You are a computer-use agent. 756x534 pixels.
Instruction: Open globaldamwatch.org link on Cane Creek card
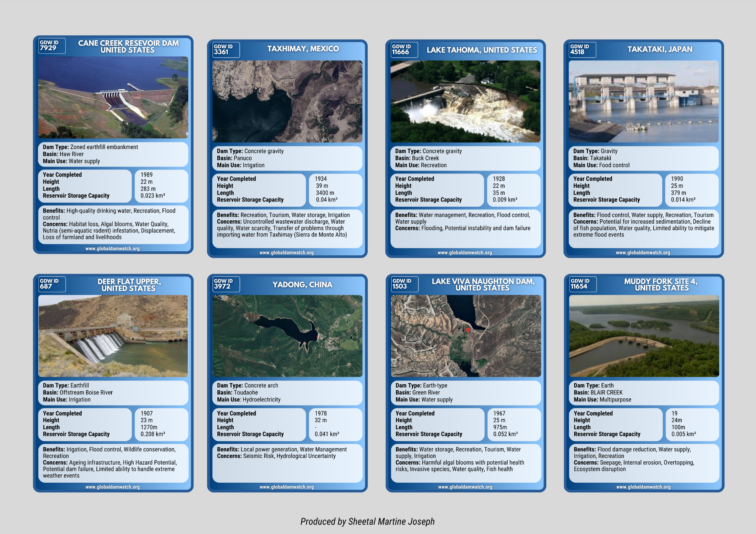click(x=113, y=249)
